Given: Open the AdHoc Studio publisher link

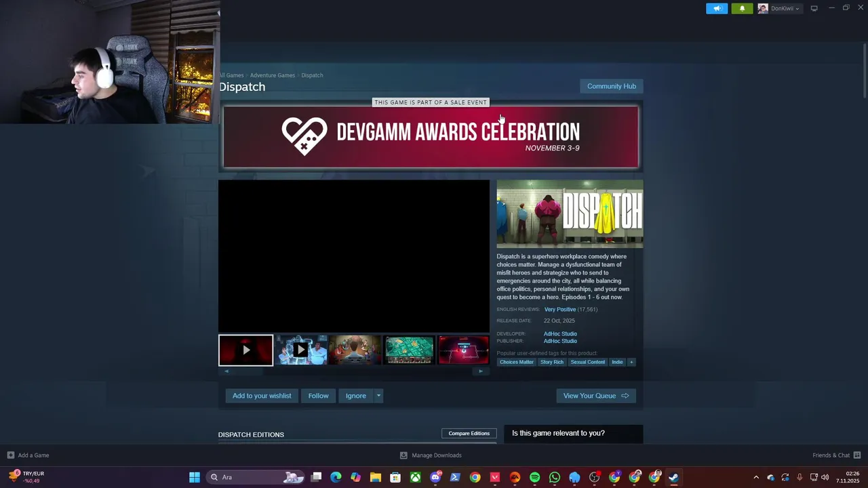Looking at the screenshot, I should (x=560, y=341).
